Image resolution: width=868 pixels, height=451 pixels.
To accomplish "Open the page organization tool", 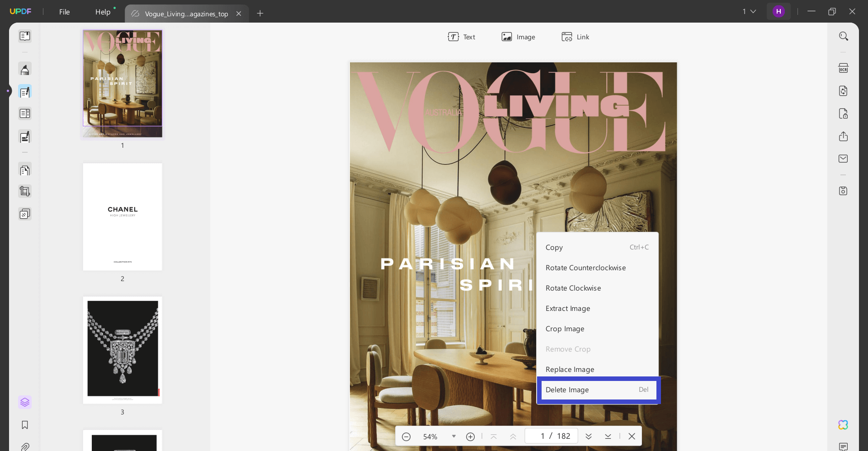I will coord(25,170).
